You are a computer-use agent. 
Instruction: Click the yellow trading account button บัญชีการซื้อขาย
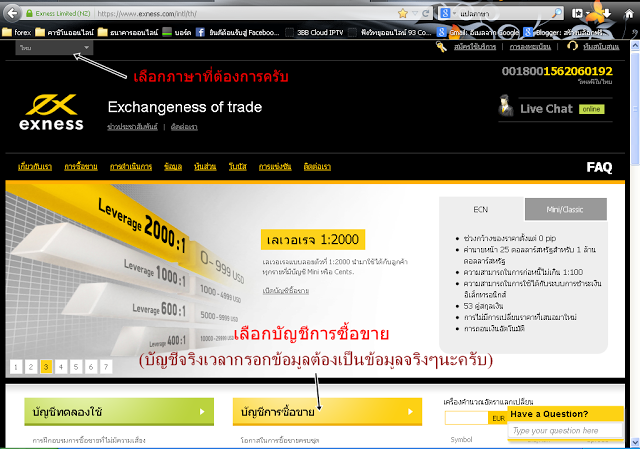coord(327,412)
